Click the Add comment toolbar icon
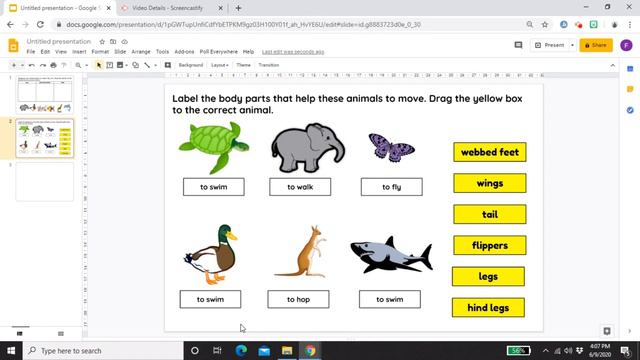640x360 pixels. point(168,65)
